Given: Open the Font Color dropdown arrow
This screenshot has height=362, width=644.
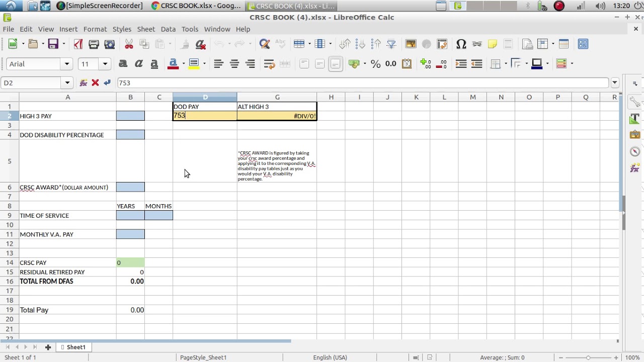Looking at the screenshot, I should (x=183, y=64).
